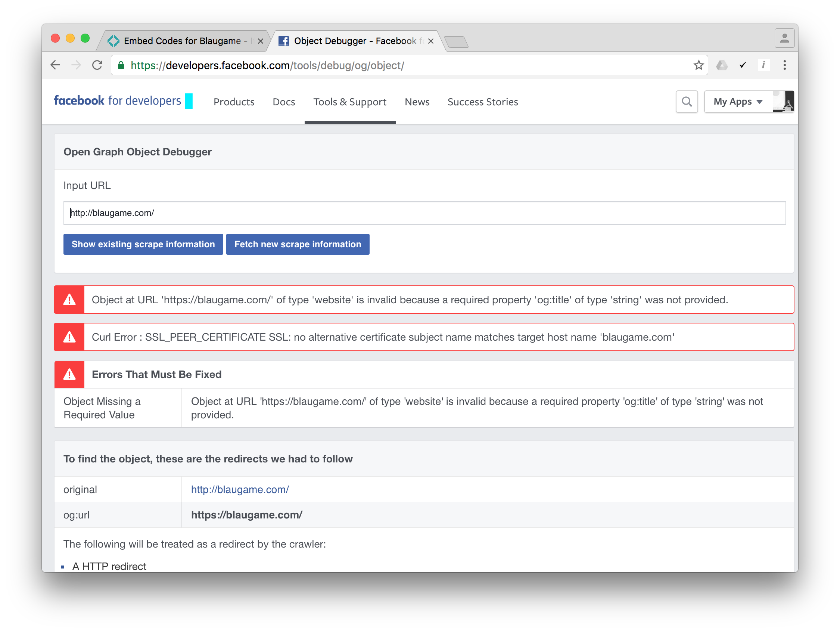Close the Object Debugger tab

click(430, 41)
